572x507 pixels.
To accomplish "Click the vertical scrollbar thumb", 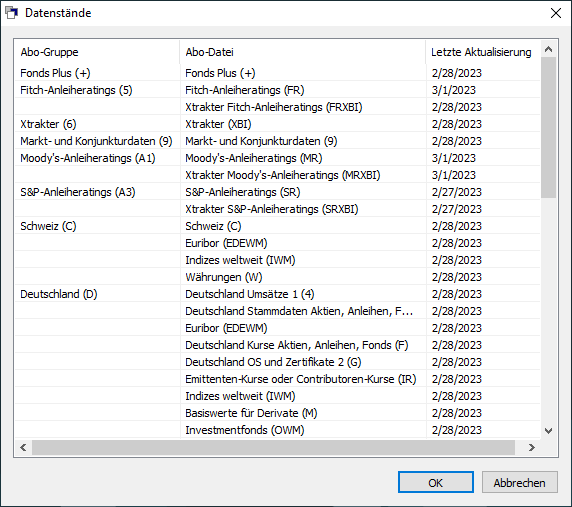I will coord(548,127).
